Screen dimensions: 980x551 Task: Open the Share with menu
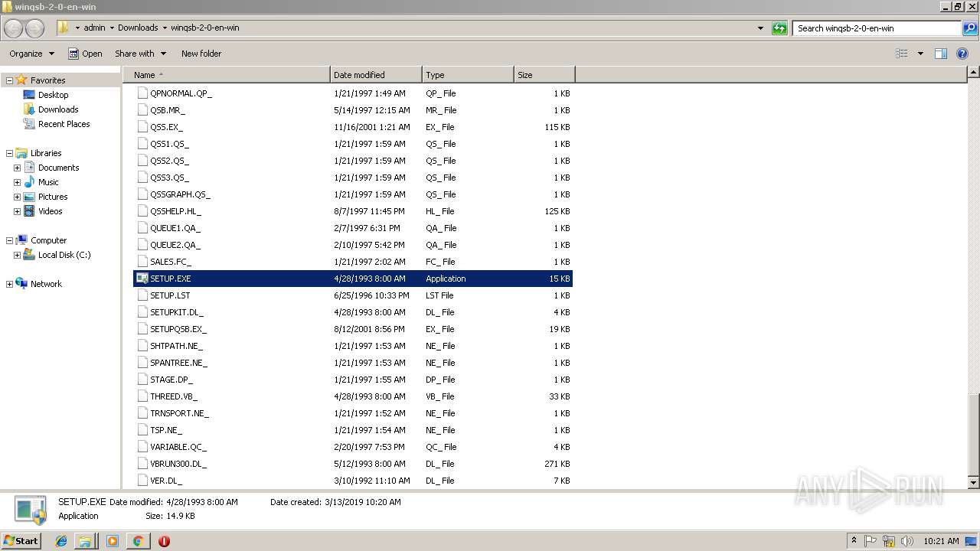click(140, 54)
